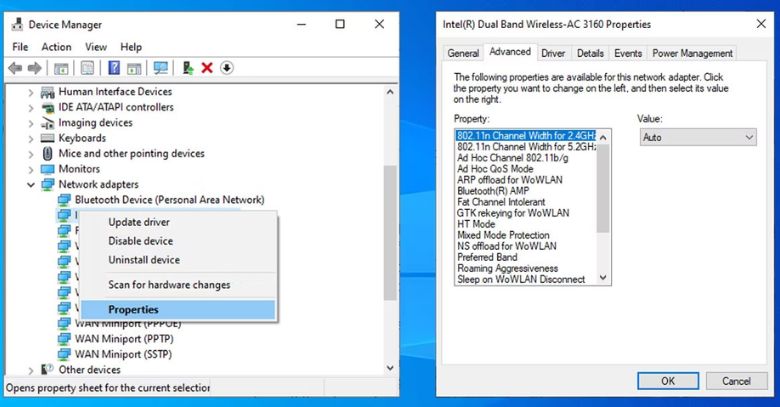Click the Cancel button in Properties dialog
The height and width of the screenshot is (407, 780).
(736, 381)
